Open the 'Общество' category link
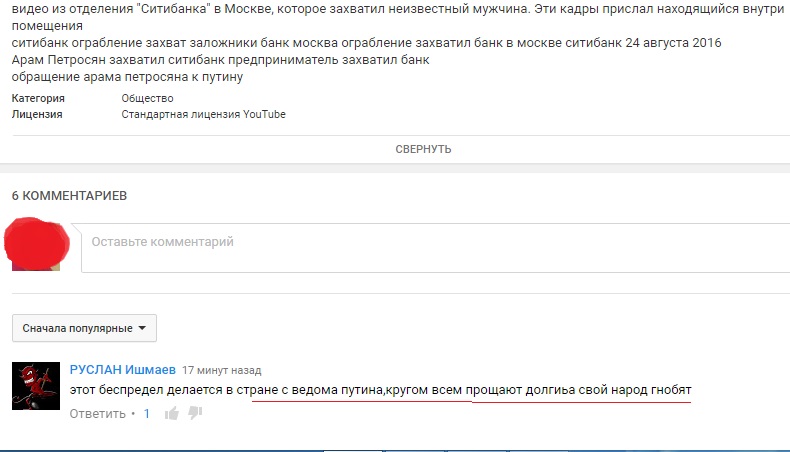Image resolution: width=790 pixels, height=452 pixels. point(147,98)
